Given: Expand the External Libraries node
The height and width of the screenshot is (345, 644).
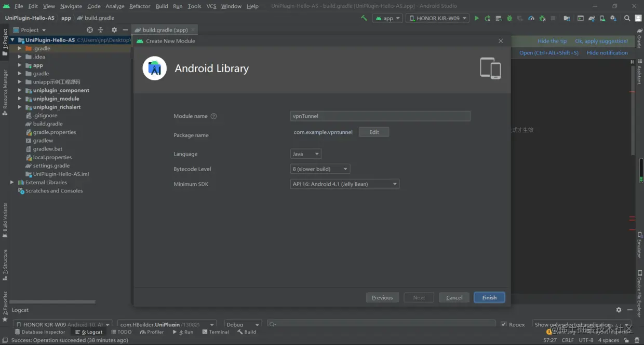Looking at the screenshot, I should [x=12, y=183].
